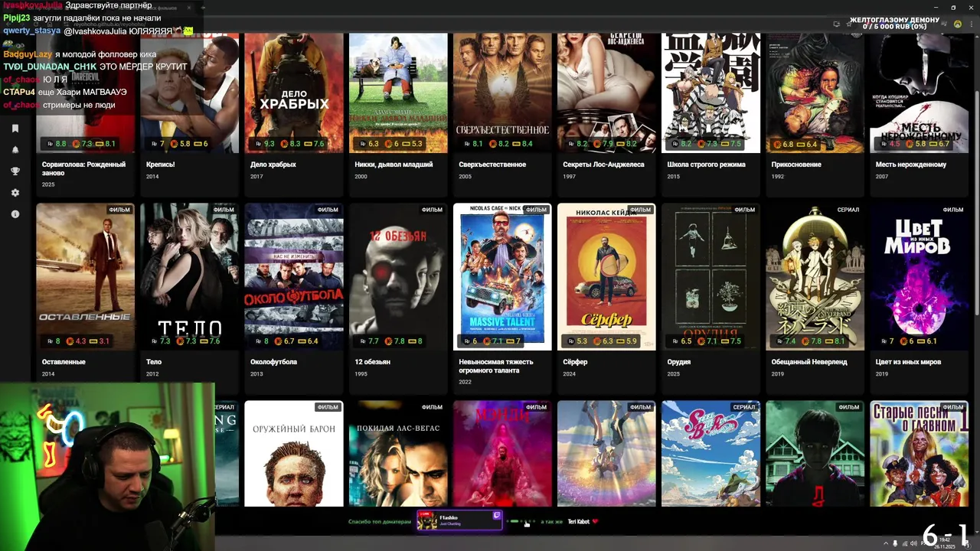
Task: Open the browser three-dot menu
Action: (970, 24)
